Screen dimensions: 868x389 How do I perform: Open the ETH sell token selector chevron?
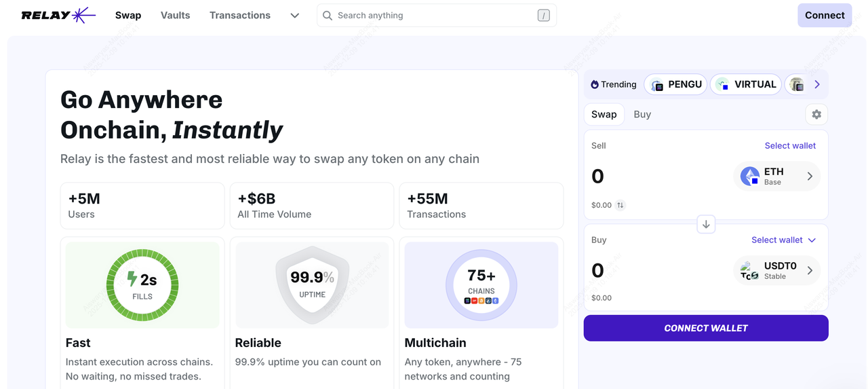point(810,177)
